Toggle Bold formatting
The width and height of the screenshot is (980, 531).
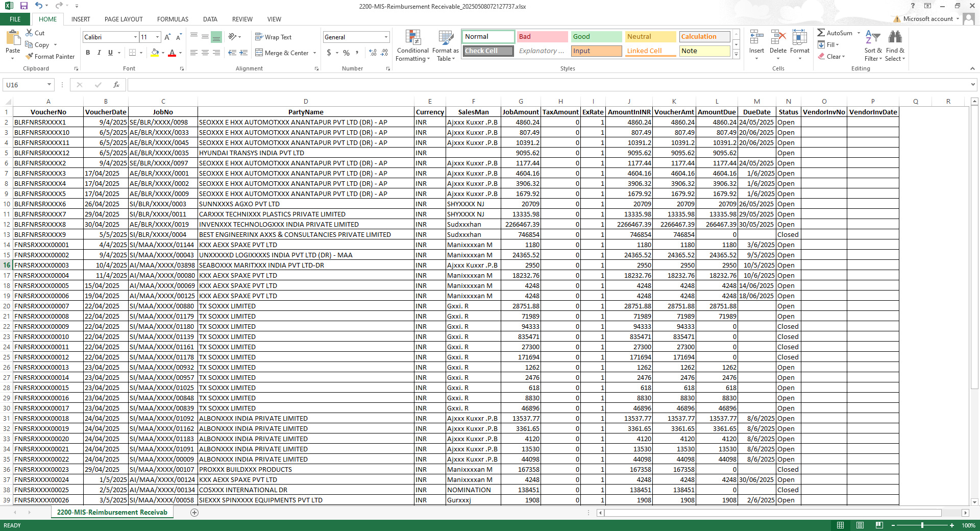pyautogui.click(x=88, y=53)
